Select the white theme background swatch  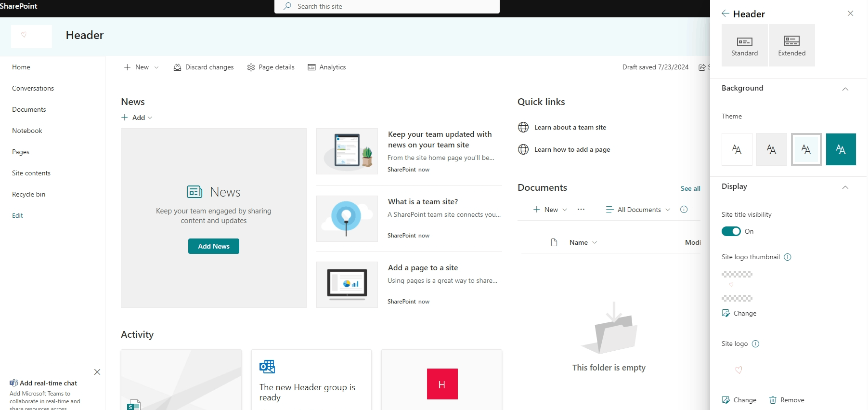(737, 149)
